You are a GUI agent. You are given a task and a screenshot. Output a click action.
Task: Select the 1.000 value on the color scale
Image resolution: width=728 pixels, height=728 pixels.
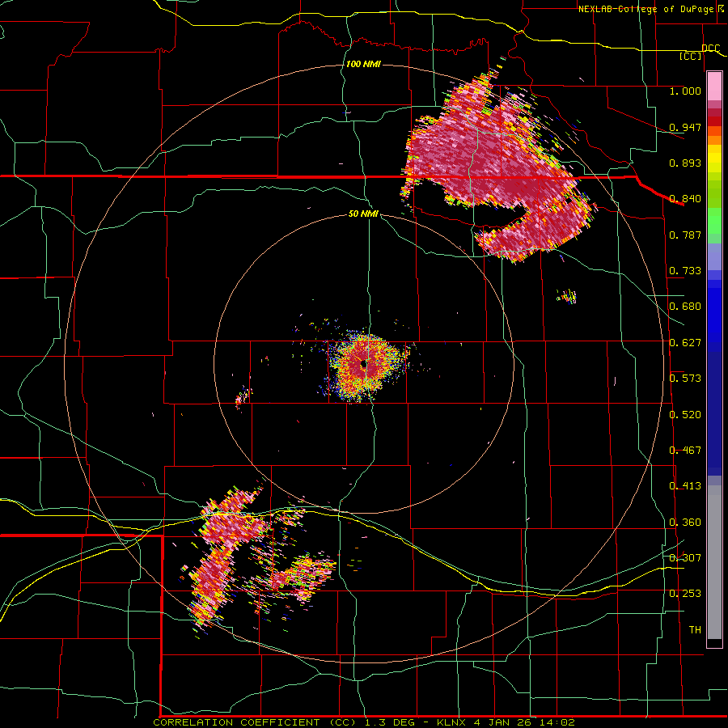[685, 91]
